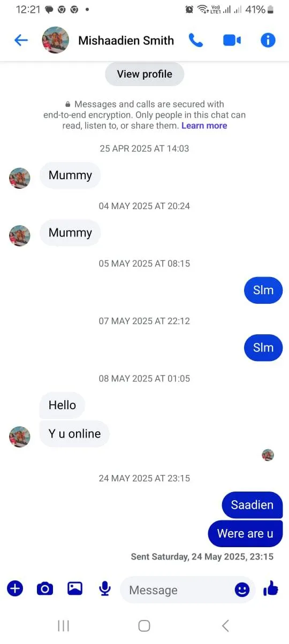Open the Learn more encryption link
The image size is (289, 644).
click(x=204, y=126)
